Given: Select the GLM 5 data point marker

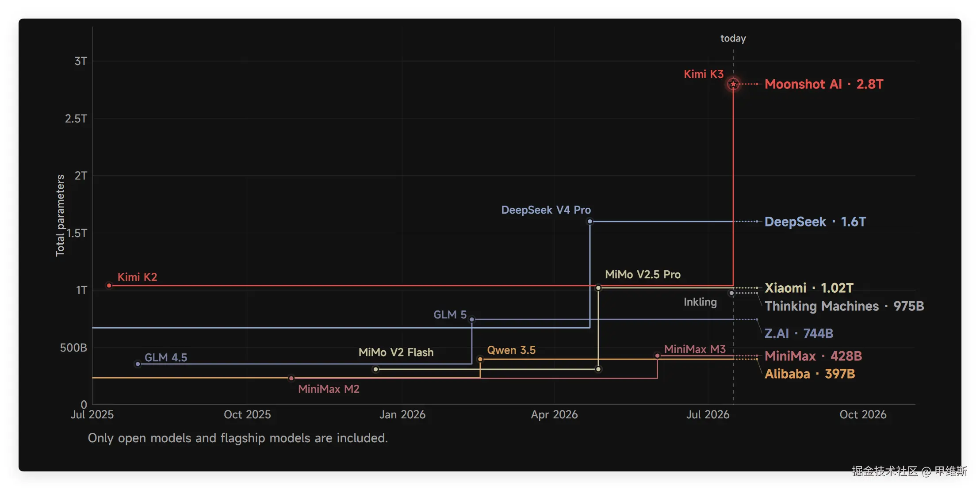Looking at the screenshot, I should (472, 319).
